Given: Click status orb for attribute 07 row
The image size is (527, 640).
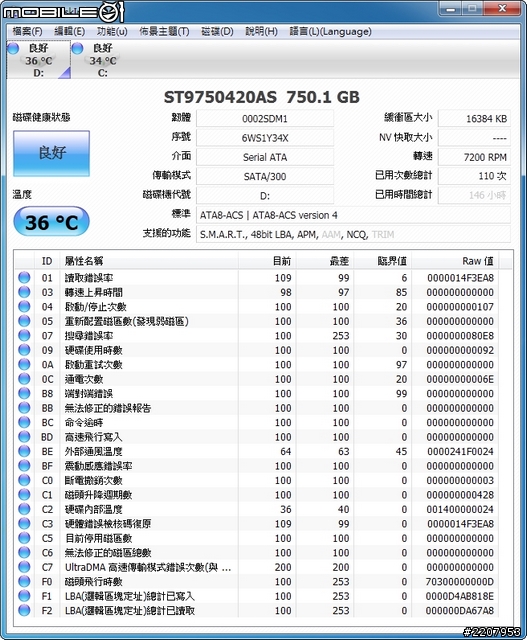Looking at the screenshot, I should click(24, 336).
